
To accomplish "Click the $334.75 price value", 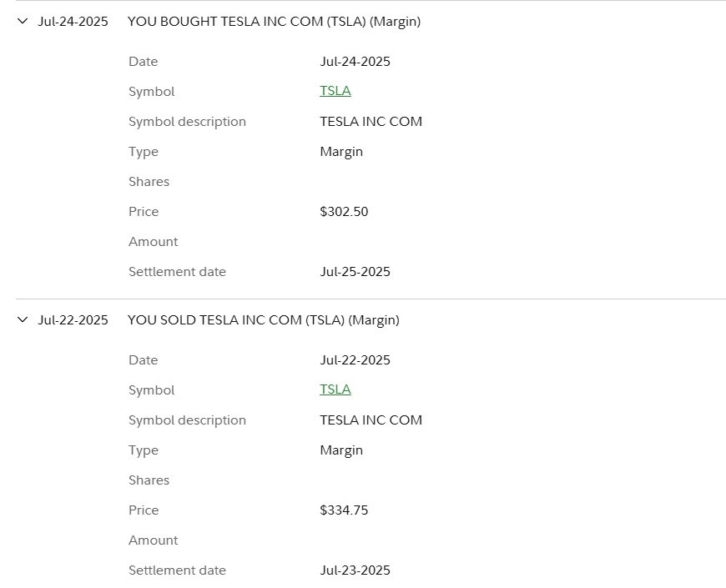I will coord(344,510).
